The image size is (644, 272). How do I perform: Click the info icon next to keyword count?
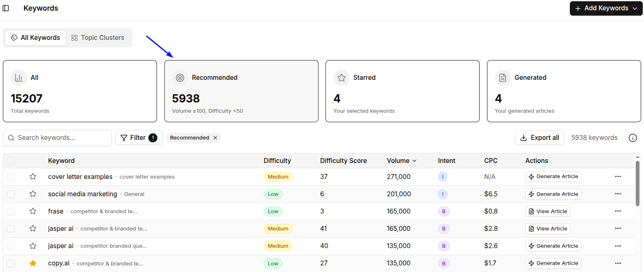(x=632, y=137)
